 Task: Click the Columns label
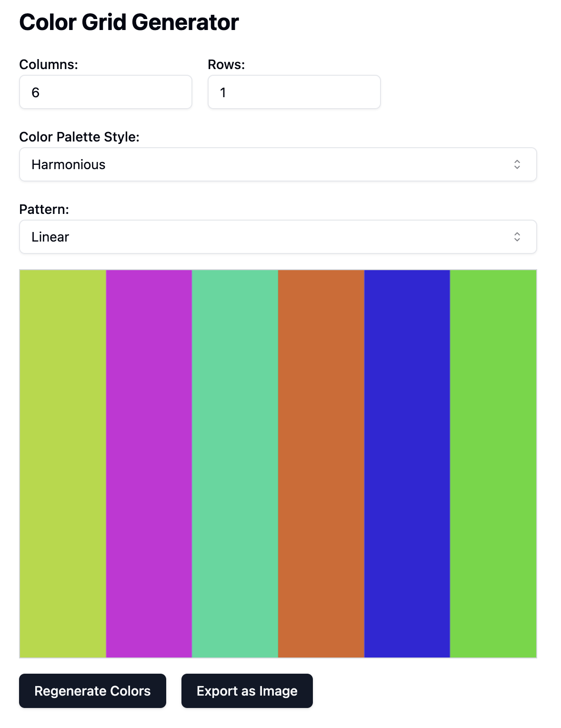[x=48, y=65]
